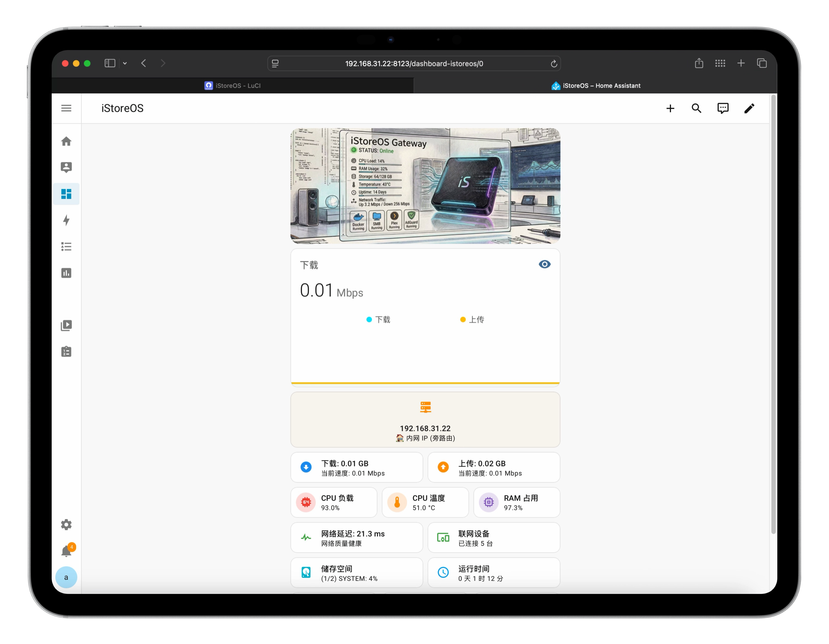Click the plus add icon in dashboard header
The image size is (829, 644).
(670, 108)
